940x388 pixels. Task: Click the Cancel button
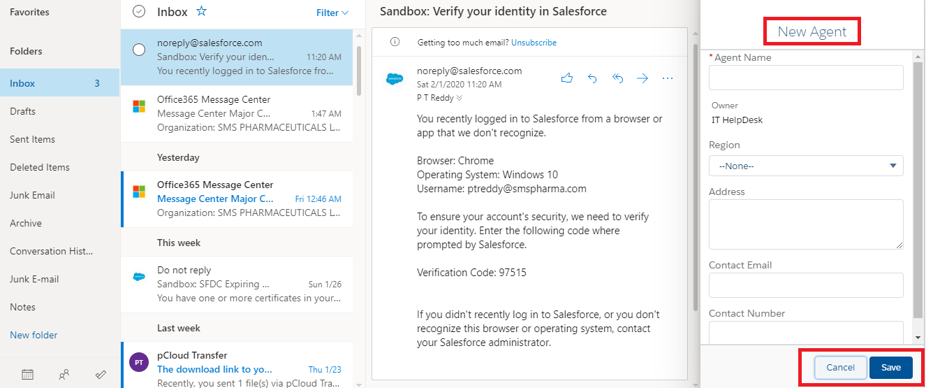[840, 368]
